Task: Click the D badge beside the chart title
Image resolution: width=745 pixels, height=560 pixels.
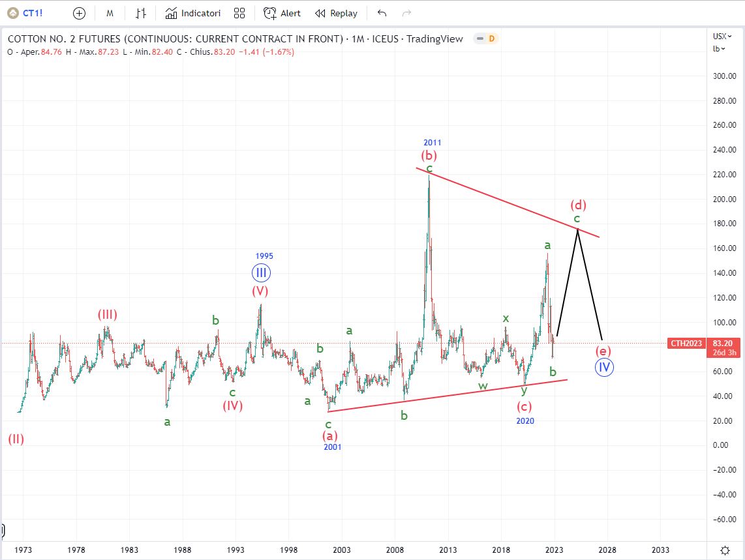Action: pos(492,38)
